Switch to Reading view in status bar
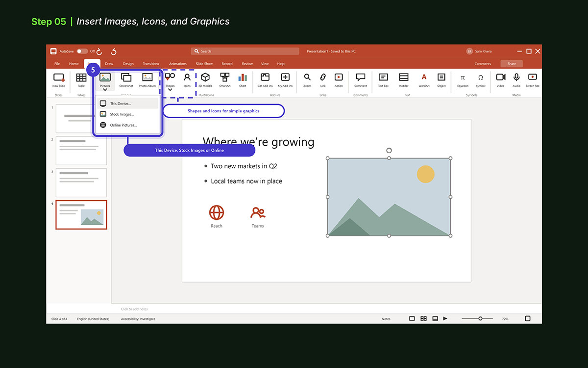 pos(435,318)
